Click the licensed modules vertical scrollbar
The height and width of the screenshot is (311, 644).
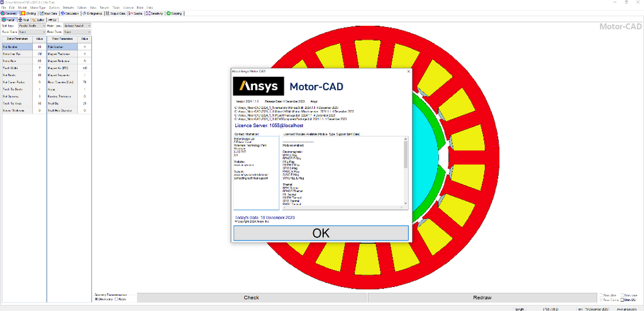tap(406, 155)
